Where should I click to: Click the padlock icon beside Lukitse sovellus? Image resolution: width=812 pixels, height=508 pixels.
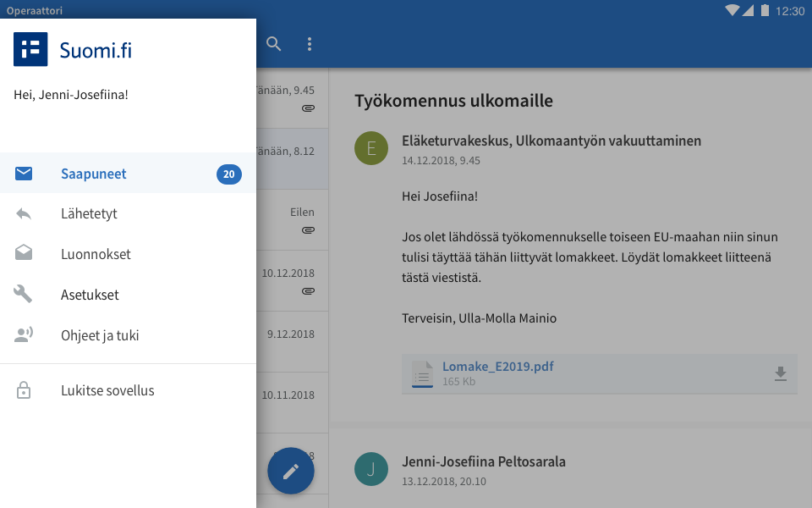(24, 389)
